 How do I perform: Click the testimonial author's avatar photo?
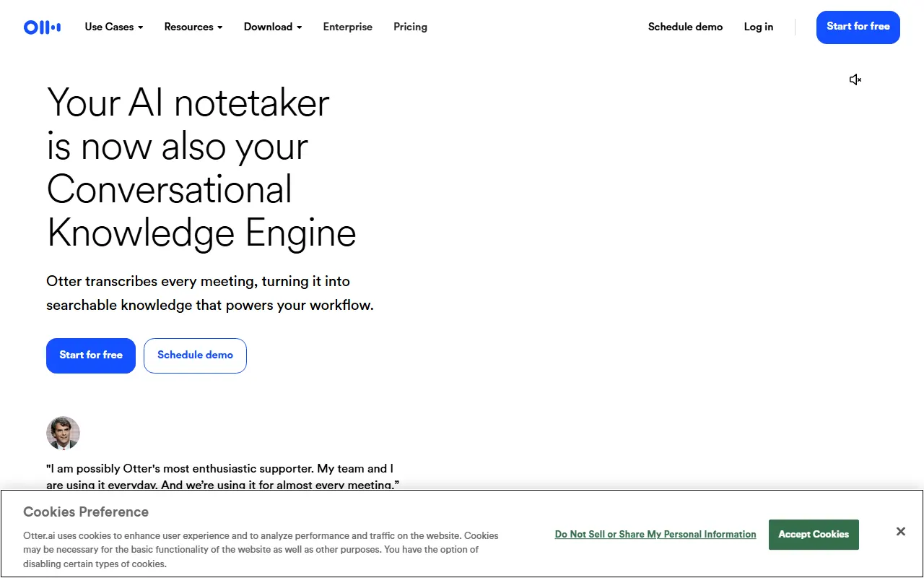63,433
